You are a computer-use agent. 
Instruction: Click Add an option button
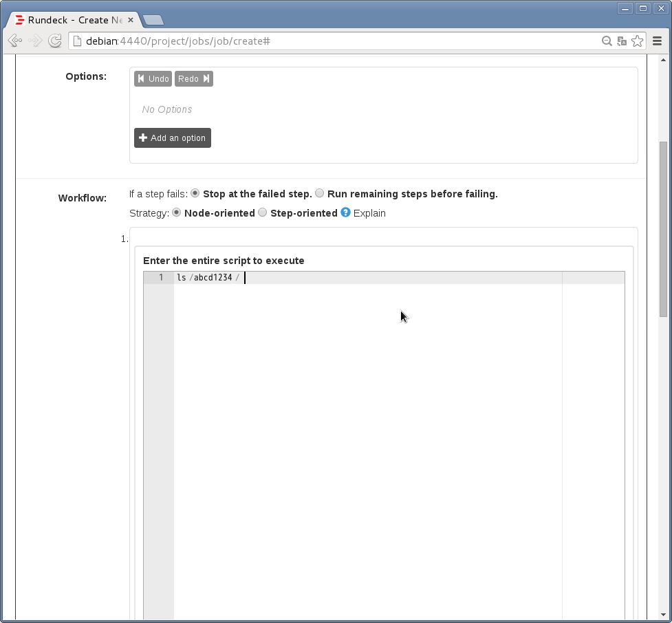[172, 138]
